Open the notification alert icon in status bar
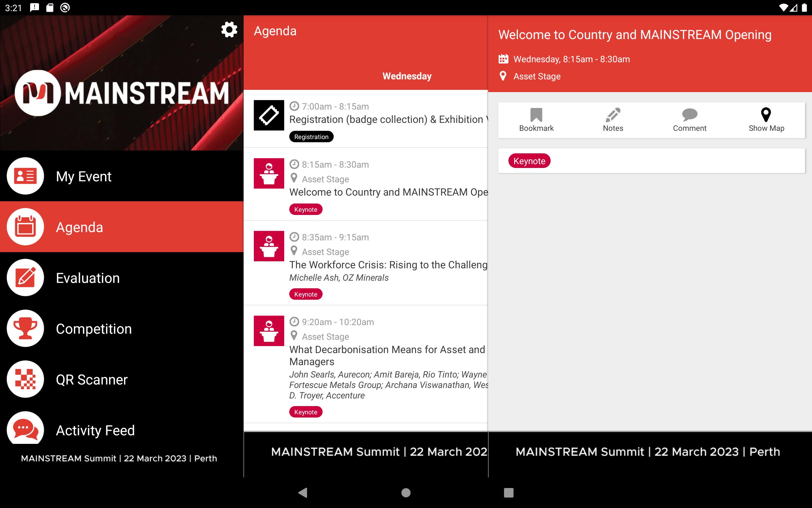 [35, 7]
